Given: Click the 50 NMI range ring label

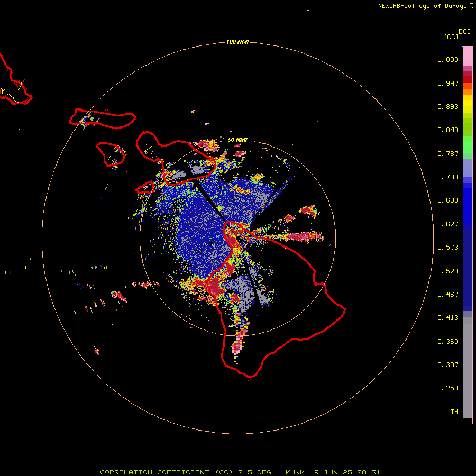Looking at the screenshot, I should (x=237, y=140).
